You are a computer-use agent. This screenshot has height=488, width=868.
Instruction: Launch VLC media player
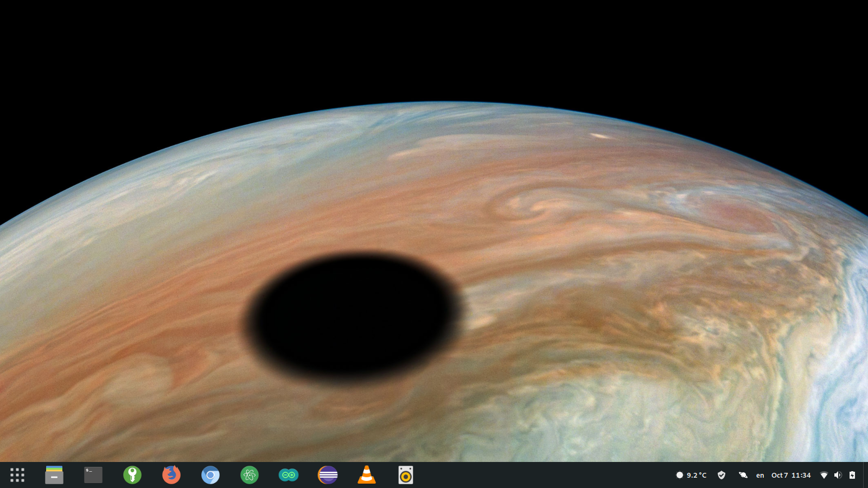(x=367, y=475)
